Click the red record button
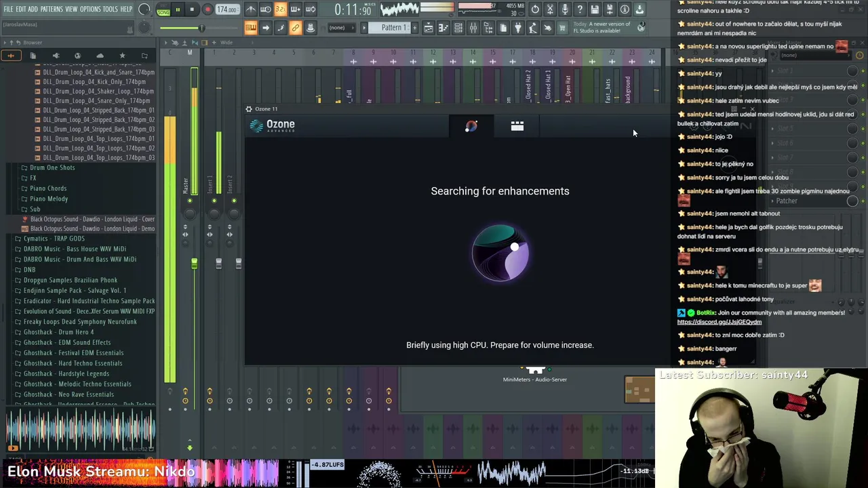This screenshot has height=488, width=868. point(208,9)
